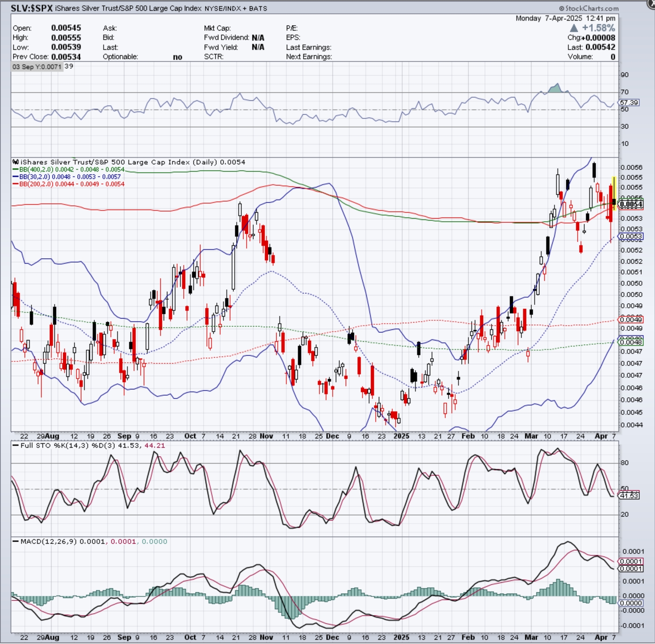
Task: Click the 'MACD(12,26,9)' legend text
Action: point(49,542)
